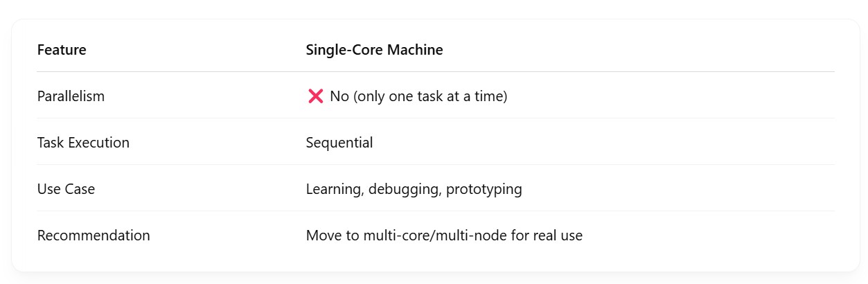The height and width of the screenshot is (284, 868).
Task: Click the 'No (only one task at a time)' text
Action: pyautogui.click(x=418, y=96)
